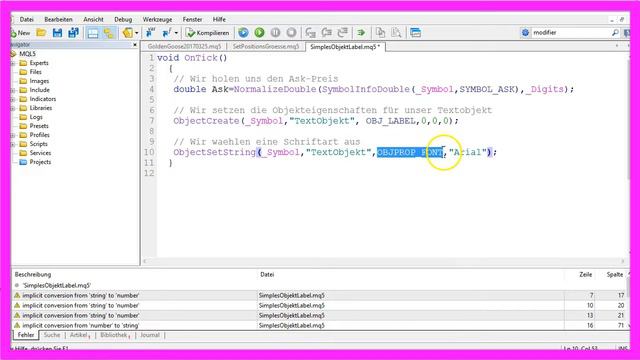Open the Datei menu

tap(27, 19)
